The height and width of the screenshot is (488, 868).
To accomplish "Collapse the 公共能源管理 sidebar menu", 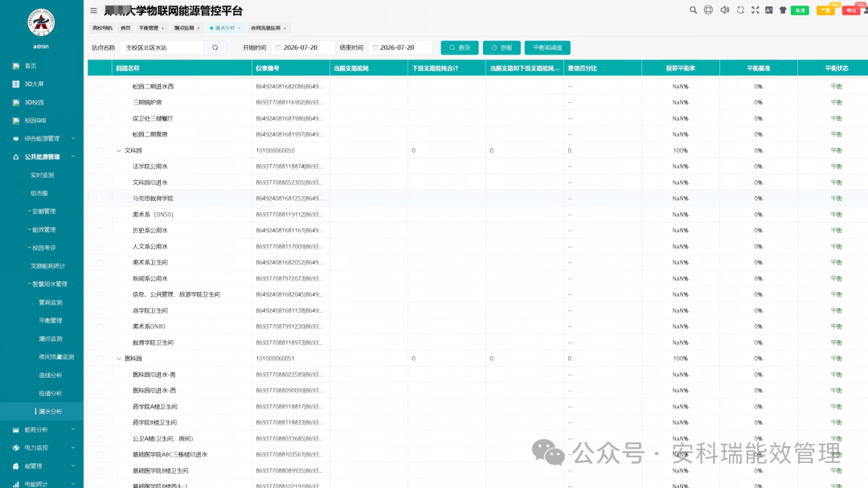I will click(x=73, y=157).
